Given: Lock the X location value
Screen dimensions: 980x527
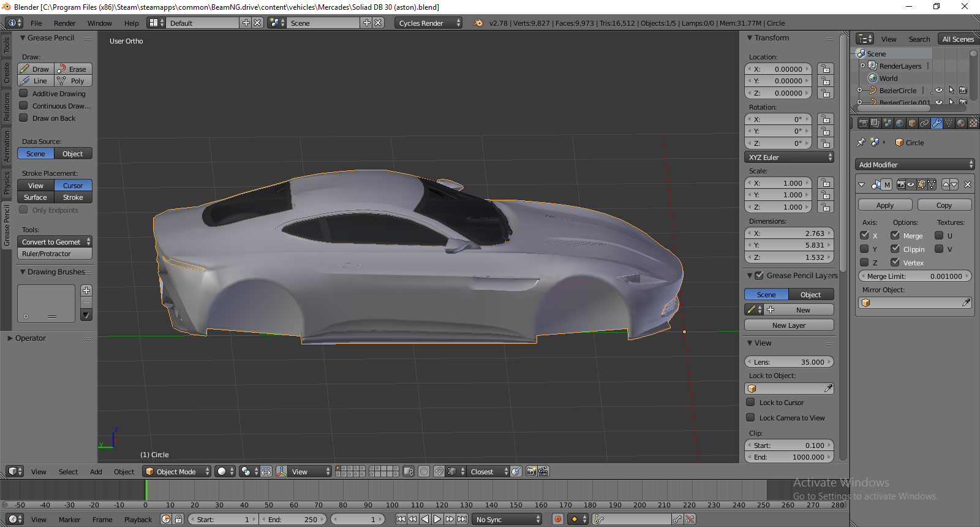Looking at the screenshot, I should click(x=826, y=69).
